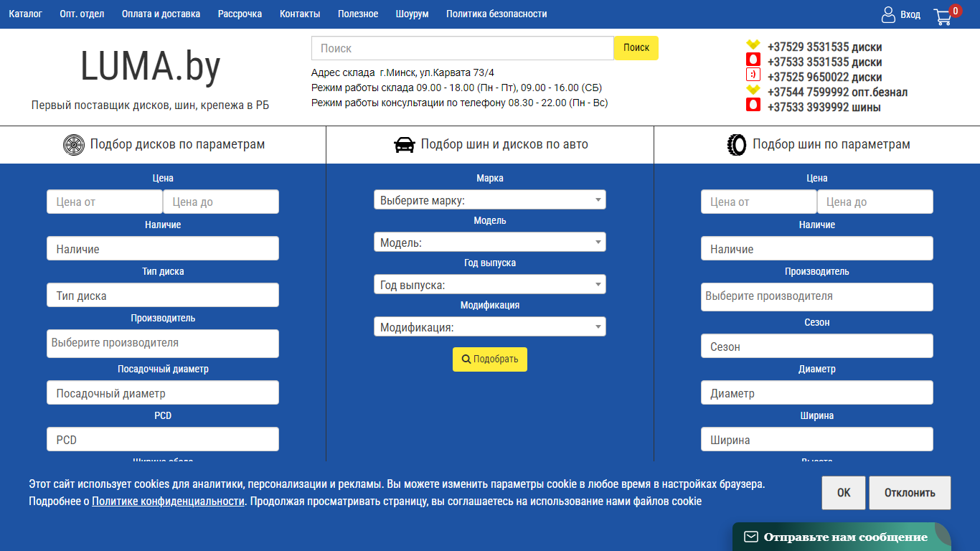The width and height of the screenshot is (980, 551).
Task: Click the user account icon next to Вход
Action: [x=888, y=14]
